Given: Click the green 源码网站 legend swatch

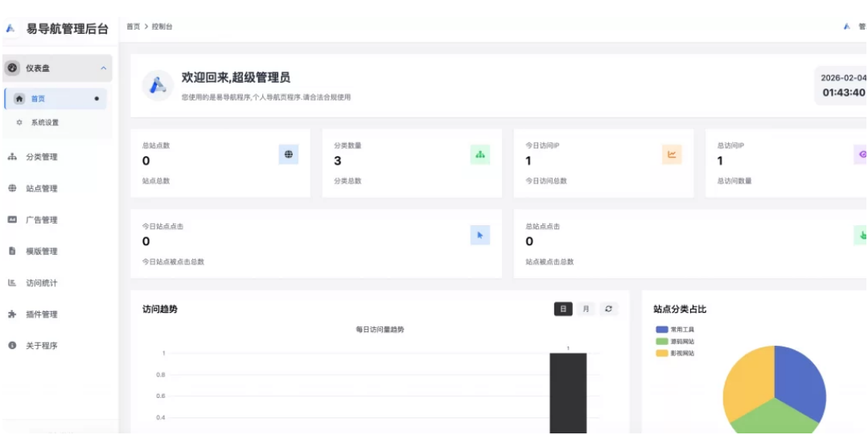Looking at the screenshot, I should point(662,342).
